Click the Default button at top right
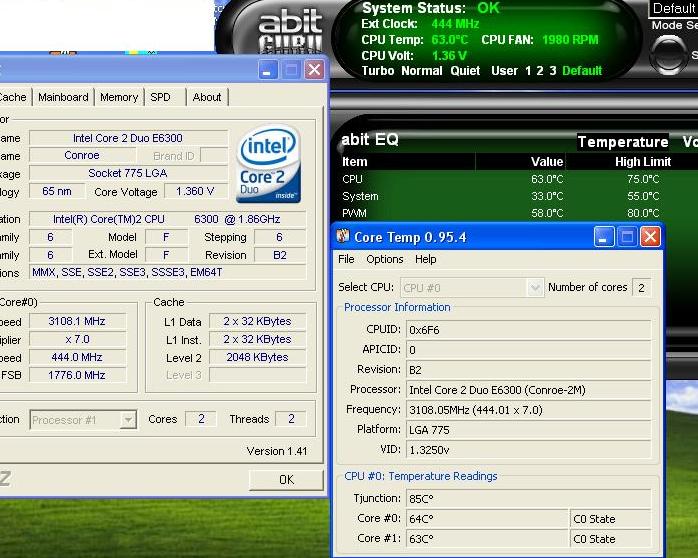This screenshot has width=698, height=558. point(673,8)
